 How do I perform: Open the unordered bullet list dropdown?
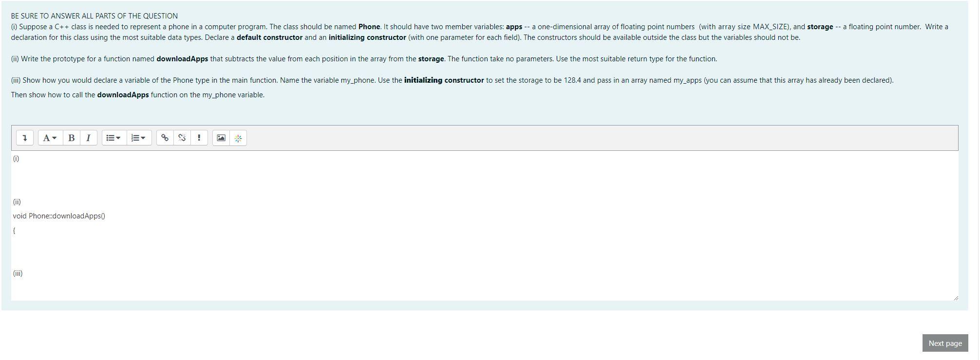coord(114,138)
